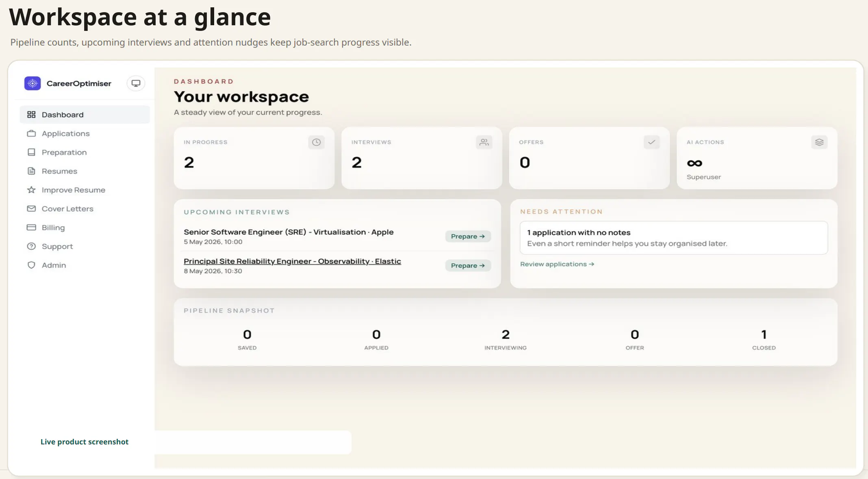The image size is (868, 479).
Task: Click the 'Live product screenshot' caption
Action: tap(85, 442)
